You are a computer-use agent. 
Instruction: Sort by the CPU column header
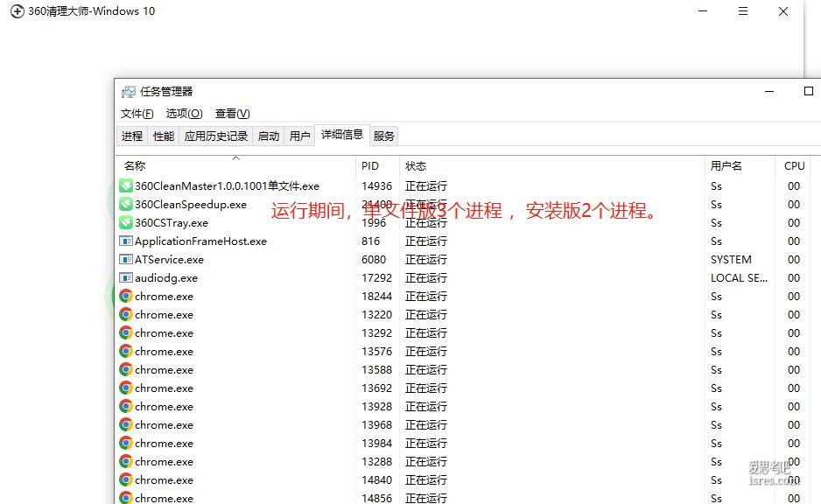tap(794, 166)
